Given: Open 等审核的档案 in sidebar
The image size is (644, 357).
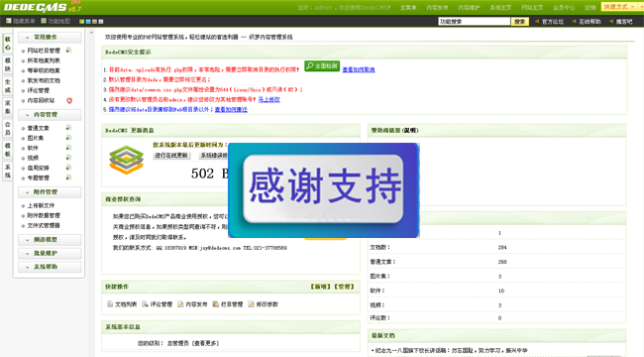Looking at the screenshot, I should (44, 70).
